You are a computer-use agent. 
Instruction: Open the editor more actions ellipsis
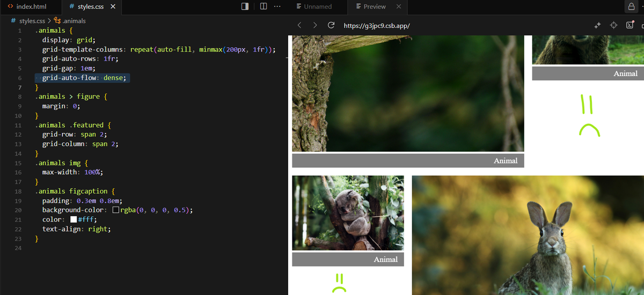click(277, 6)
